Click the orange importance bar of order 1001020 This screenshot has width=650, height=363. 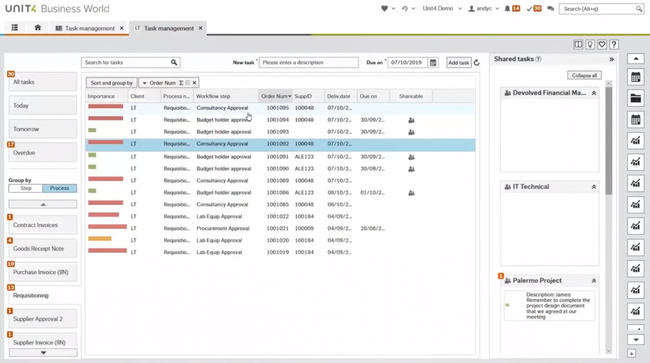tap(99, 239)
